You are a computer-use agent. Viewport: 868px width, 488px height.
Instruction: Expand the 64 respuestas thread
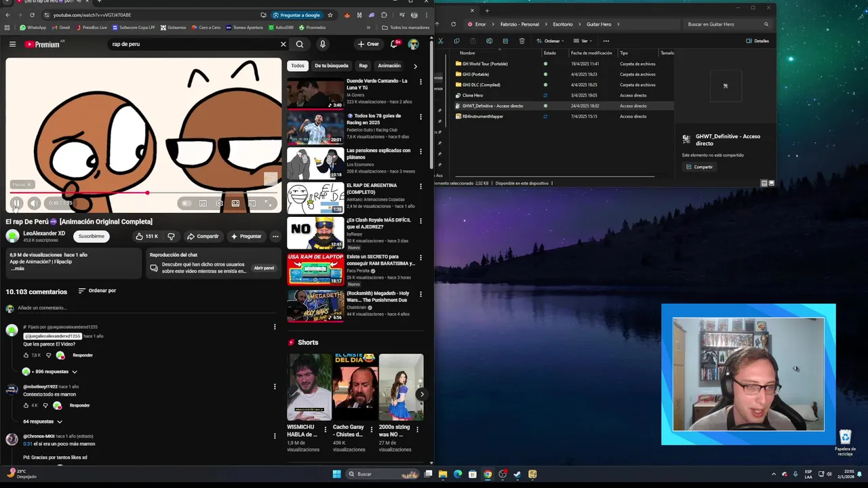[x=43, y=422]
